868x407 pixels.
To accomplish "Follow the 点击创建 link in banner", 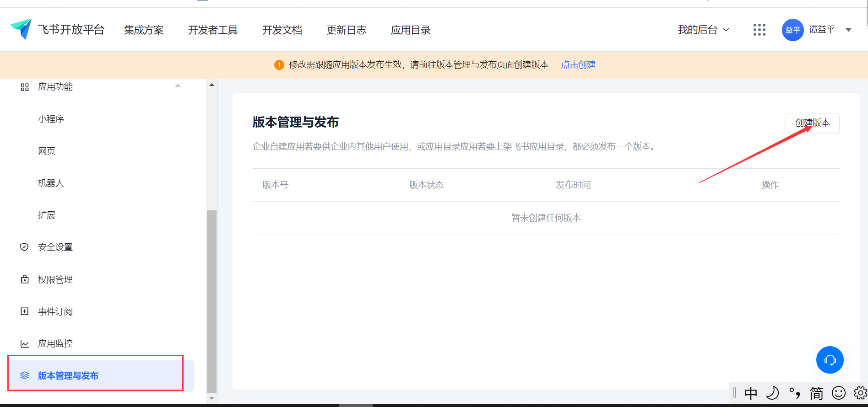I will pos(578,65).
